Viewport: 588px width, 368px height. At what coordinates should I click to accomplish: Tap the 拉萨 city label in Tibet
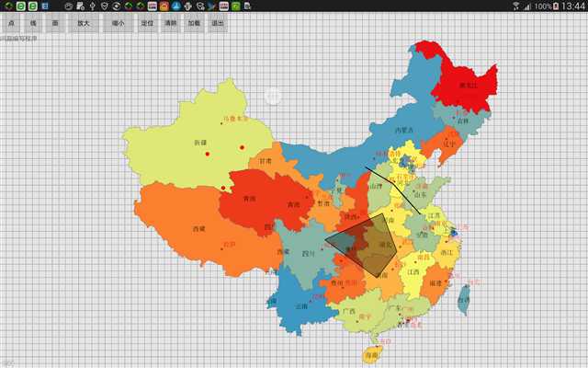[229, 246]
